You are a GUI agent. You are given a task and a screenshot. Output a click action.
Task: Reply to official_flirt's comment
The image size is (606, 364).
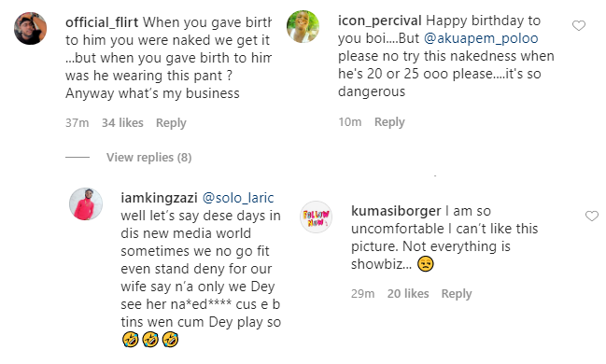click(171, 123)
